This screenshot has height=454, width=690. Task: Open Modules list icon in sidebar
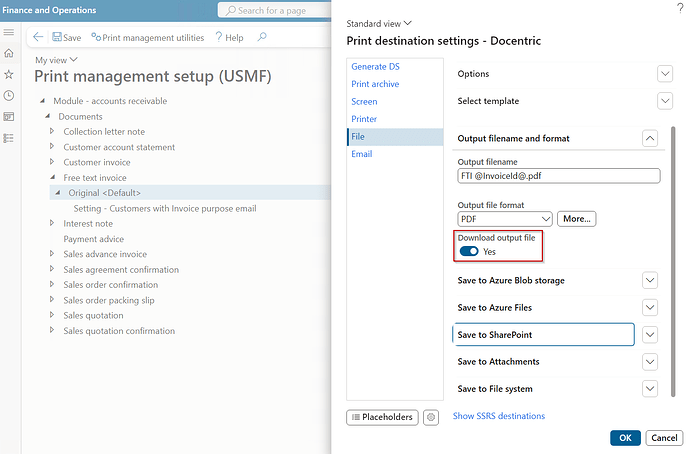[9, 138]
